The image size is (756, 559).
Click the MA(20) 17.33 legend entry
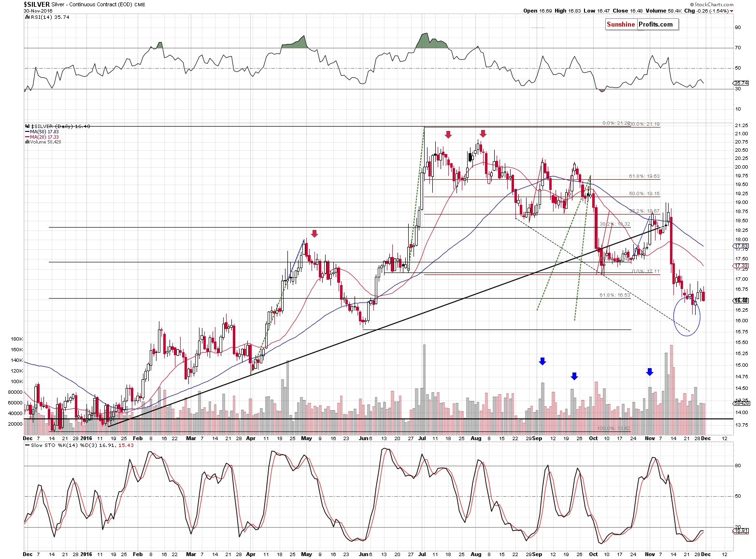click(42, 137)
